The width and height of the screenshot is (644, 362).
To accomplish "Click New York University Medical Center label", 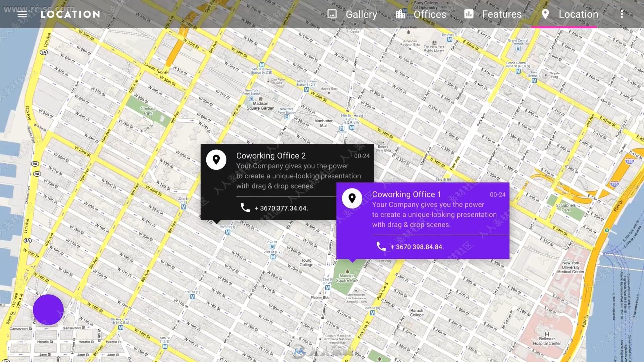I will pos(571,267).
